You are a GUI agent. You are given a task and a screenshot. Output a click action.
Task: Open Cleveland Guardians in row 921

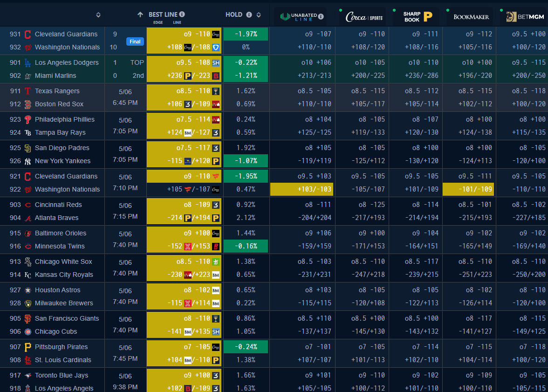66,177
